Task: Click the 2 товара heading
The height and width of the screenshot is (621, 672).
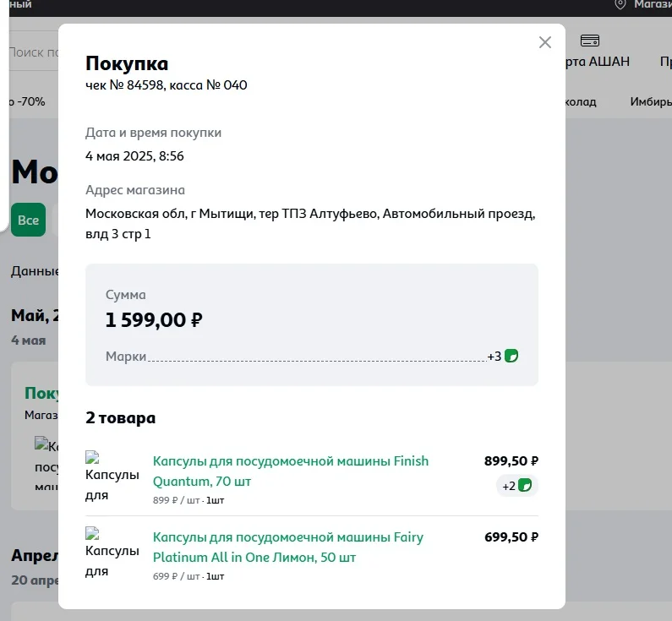Action: click(120, 417)
